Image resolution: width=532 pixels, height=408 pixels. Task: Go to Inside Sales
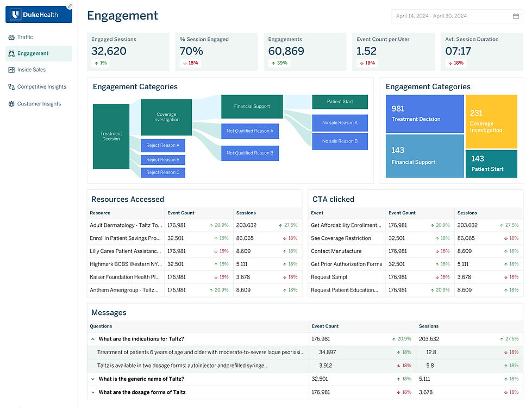39,70
